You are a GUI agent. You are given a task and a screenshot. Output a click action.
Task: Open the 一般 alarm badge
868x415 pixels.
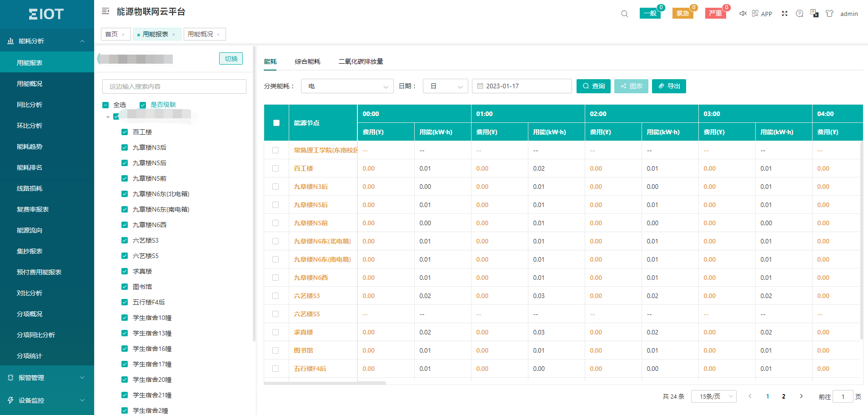(x=650, y=13)
